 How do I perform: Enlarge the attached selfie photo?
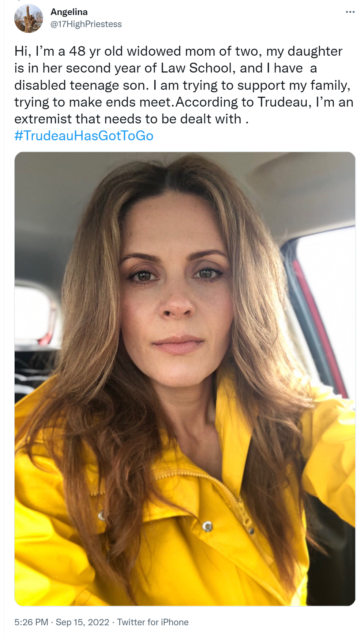(x=185, y=379)
